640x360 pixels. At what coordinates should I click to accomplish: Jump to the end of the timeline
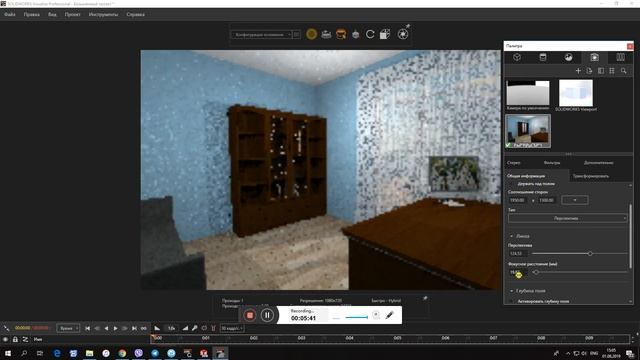point(134,328)
